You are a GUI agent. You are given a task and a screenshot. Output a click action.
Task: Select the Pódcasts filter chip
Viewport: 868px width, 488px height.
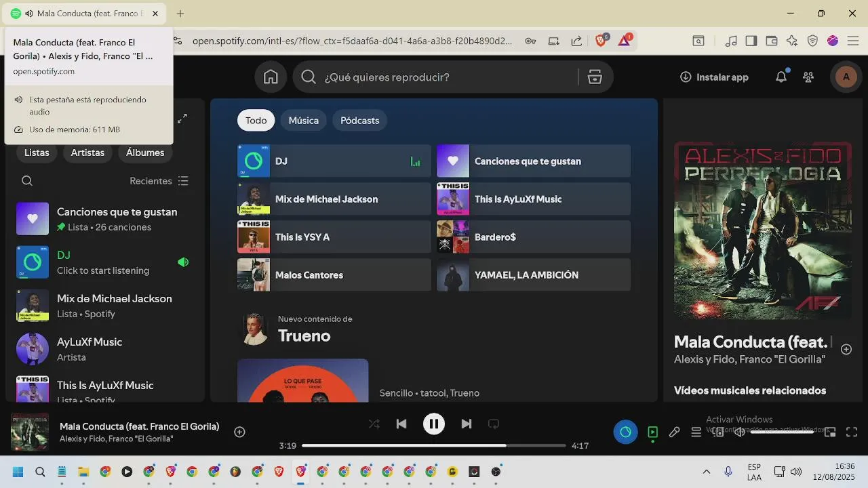point(360,121)
